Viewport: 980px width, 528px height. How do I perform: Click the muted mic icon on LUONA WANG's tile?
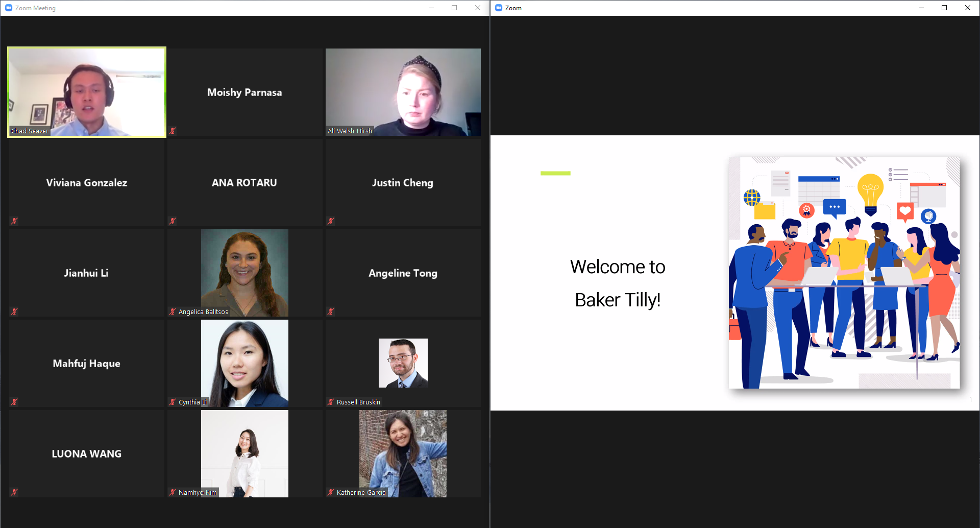[x=14, y=492]
